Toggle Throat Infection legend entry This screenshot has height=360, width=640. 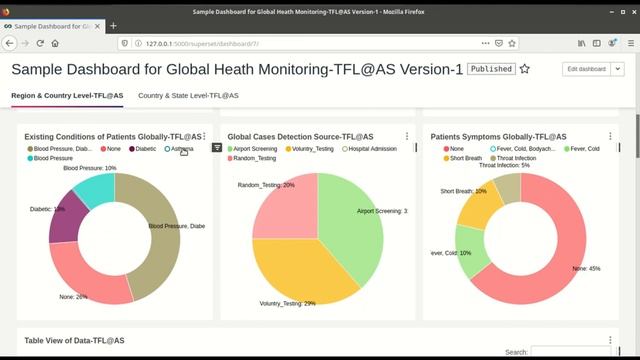[513, 158]
